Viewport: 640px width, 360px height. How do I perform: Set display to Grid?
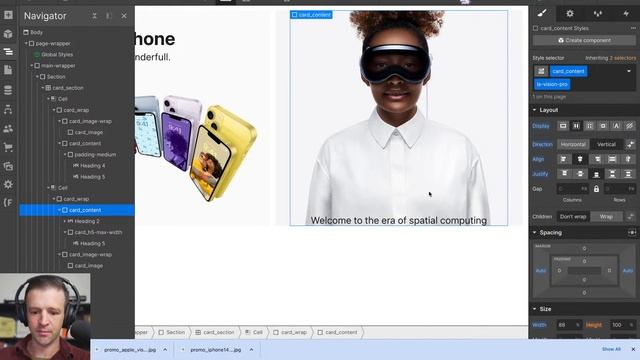(589, 126)
